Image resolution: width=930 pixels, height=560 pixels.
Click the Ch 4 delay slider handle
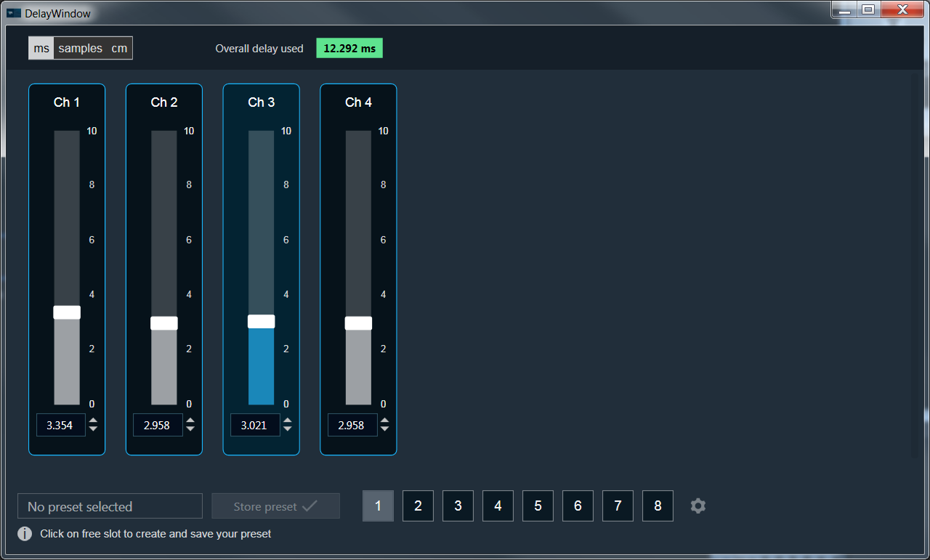click(358, 323)
